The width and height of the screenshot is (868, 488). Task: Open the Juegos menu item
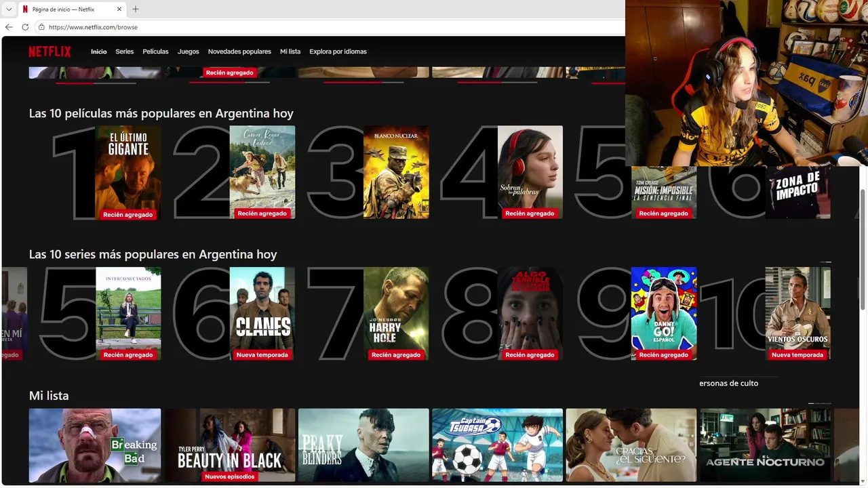coord(189,52)
